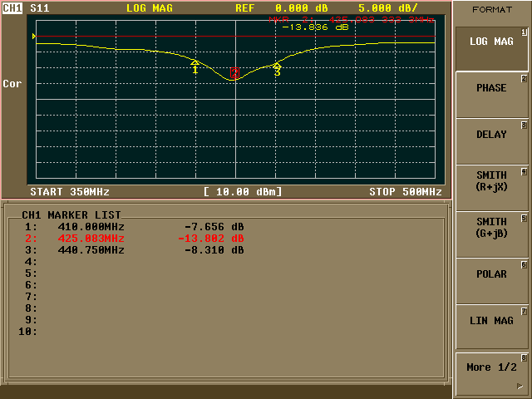The image size is (532, 399).
Task: Switch to SMITH (R+jX) format
Action: coord(491,189)
